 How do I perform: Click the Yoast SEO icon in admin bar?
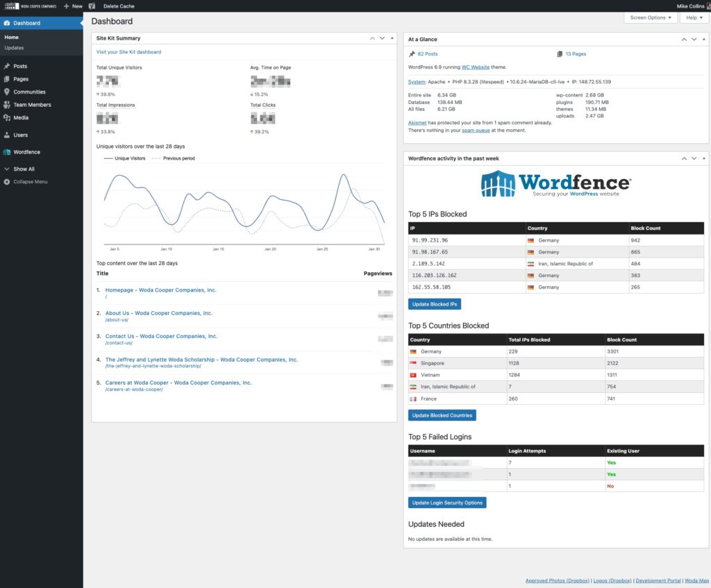[x=92, y=6]
